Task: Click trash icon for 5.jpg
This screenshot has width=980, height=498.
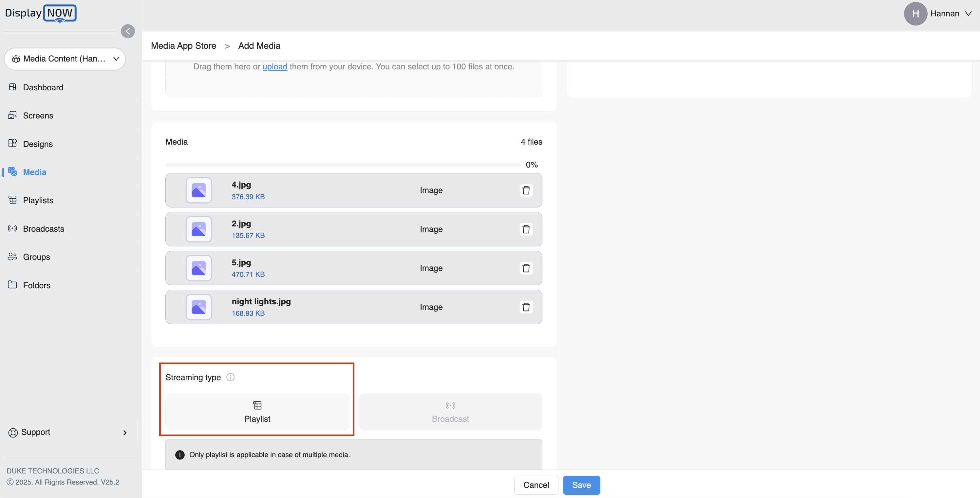Action: pos(526,268)
